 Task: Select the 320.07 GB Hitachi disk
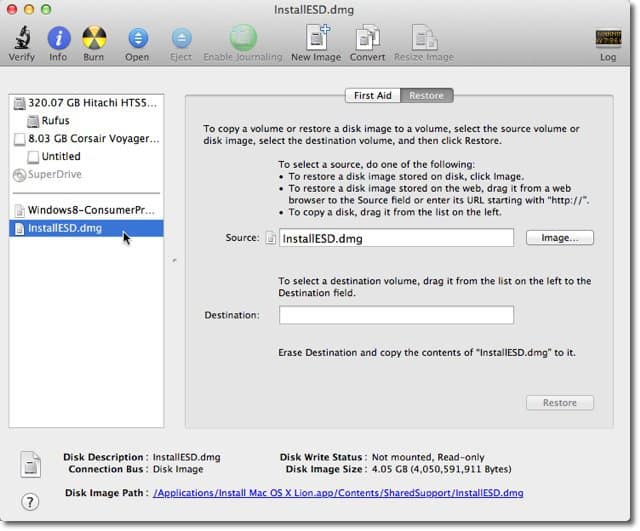click(87, 103)
